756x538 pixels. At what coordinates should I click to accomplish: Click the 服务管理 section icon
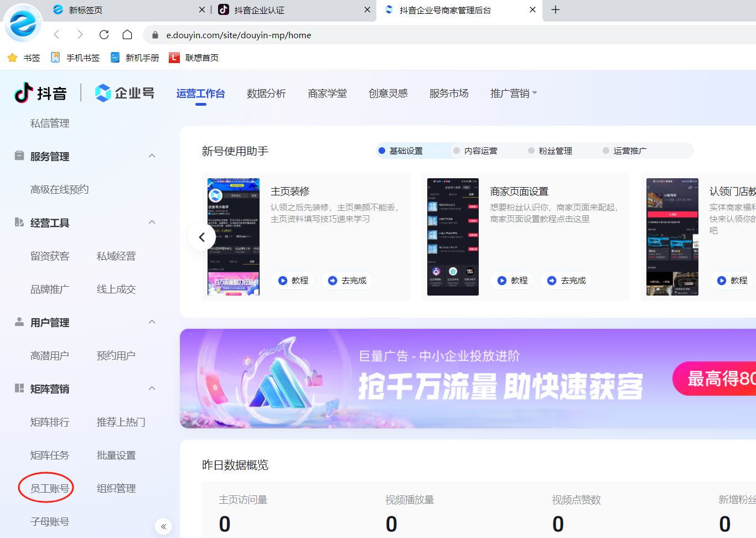(x=19, y=156)
